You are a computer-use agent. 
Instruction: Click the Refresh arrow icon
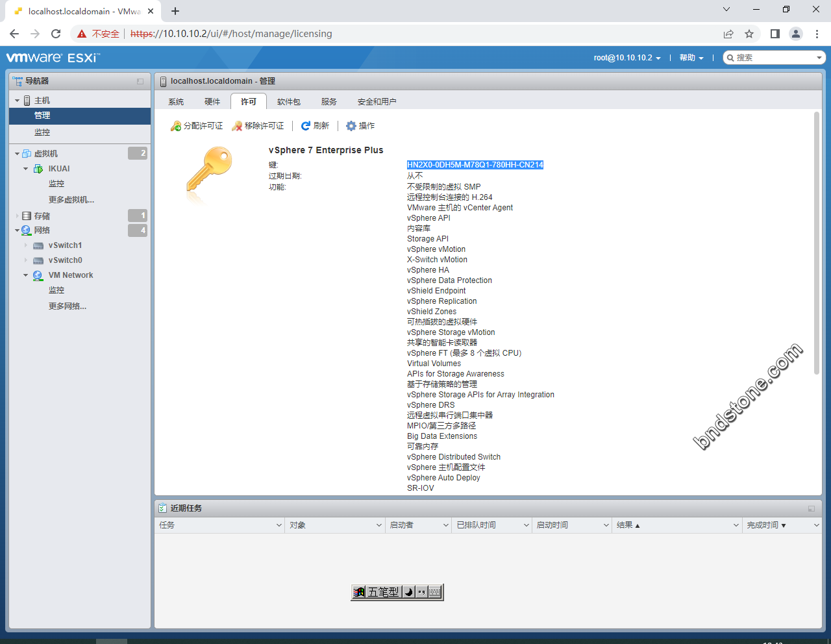pos(305,126)
